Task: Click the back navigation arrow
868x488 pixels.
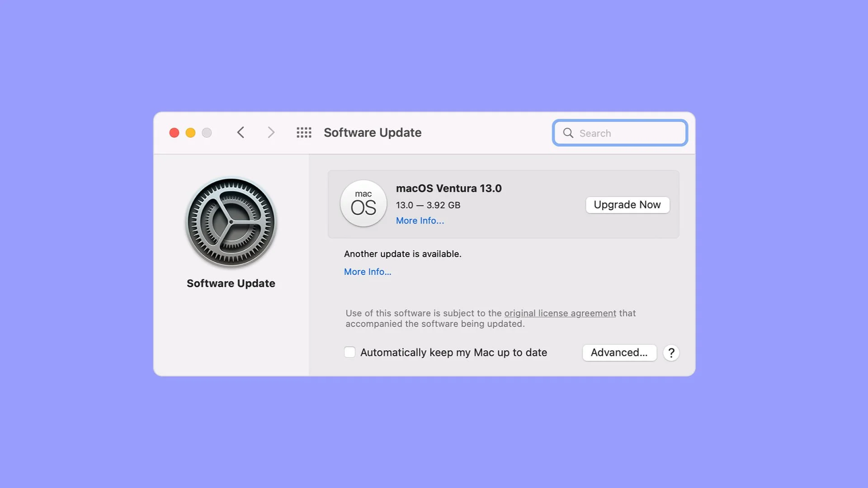Action: point(241,132)
